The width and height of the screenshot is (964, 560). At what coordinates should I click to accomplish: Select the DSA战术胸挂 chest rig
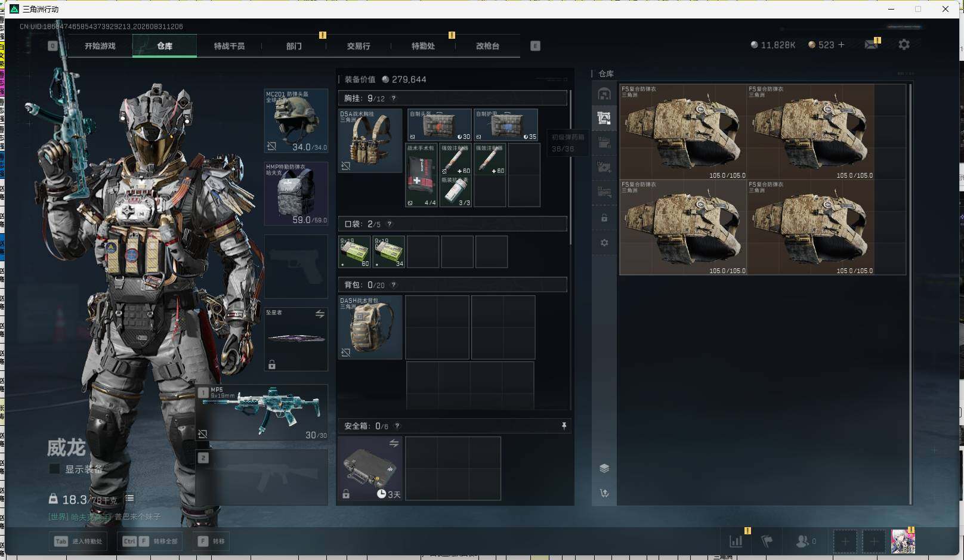coord(370,141)
